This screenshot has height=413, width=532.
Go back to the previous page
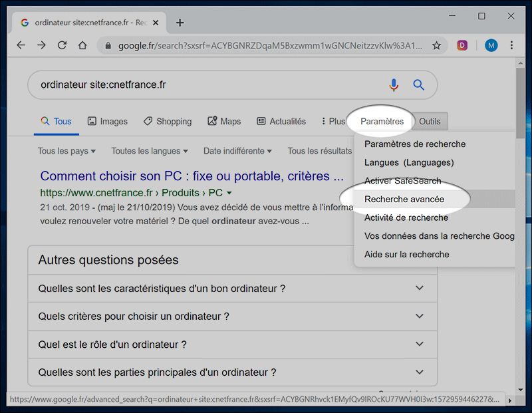pyautogui.click(x=21, y=45)
